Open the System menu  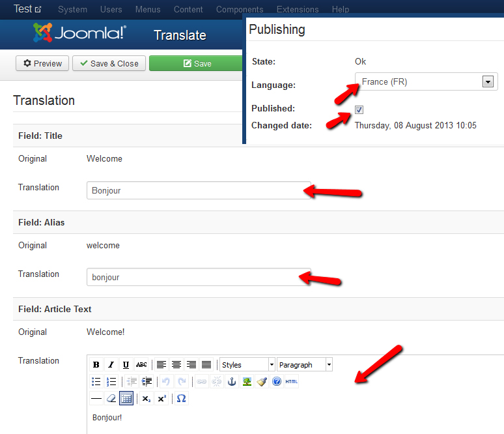(x=73, y=9)
